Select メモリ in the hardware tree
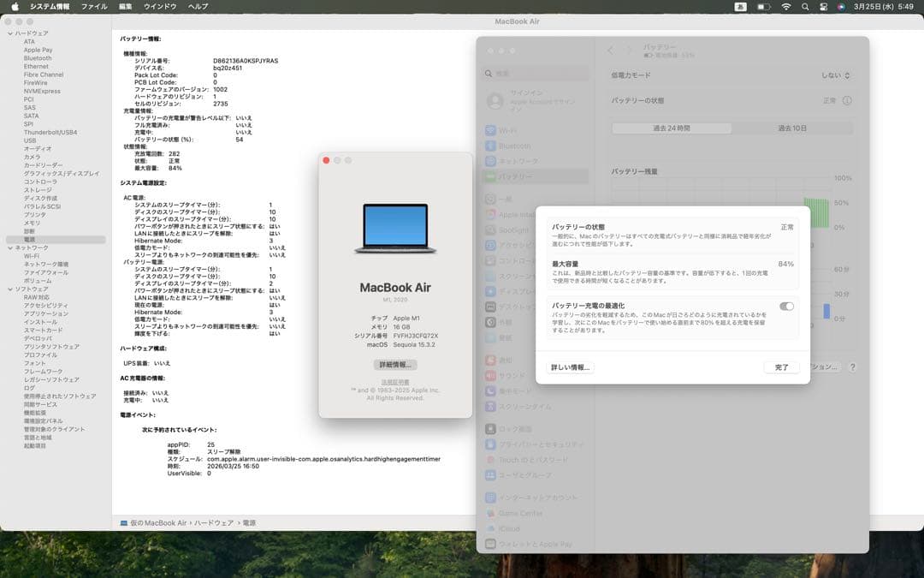Image resolution: width=924 pixels, height=578 pixels. tap(32, 223)
